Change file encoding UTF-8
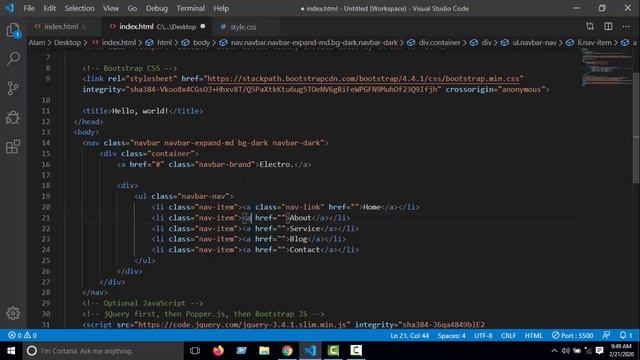This screenshot has width=640, height=360. pyautogui.click(x=483, y=336)
